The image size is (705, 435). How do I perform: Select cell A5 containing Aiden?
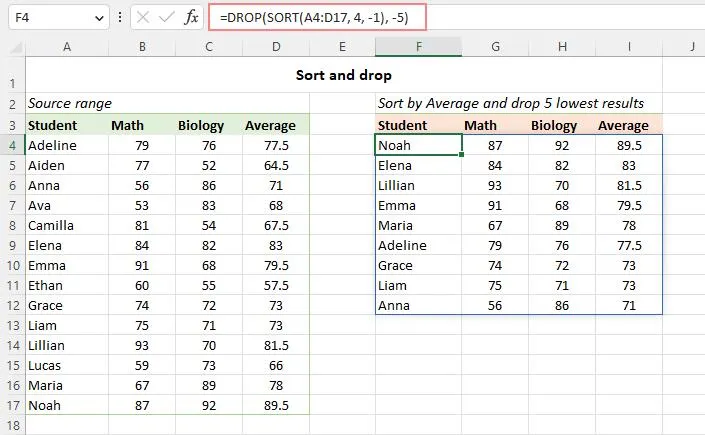(x=67, y=166)
